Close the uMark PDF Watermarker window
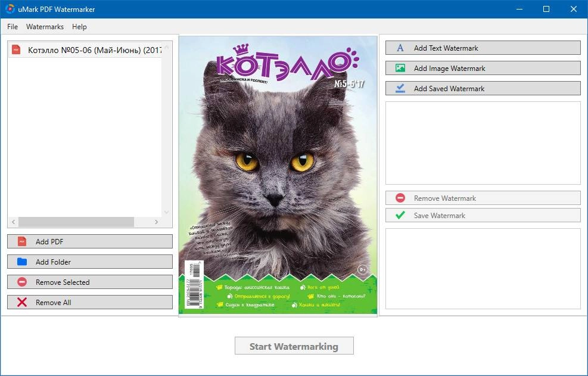588x376 pixels. click(x=574, y=9)
